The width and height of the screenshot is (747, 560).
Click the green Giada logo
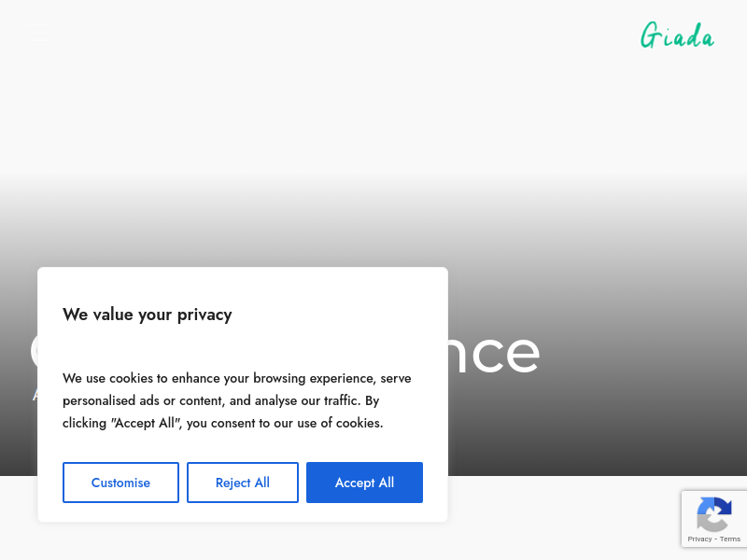(677, 35)
